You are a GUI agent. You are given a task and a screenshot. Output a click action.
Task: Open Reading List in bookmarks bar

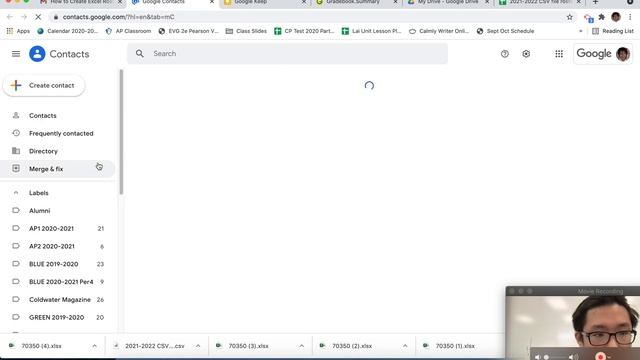point(613,31)
